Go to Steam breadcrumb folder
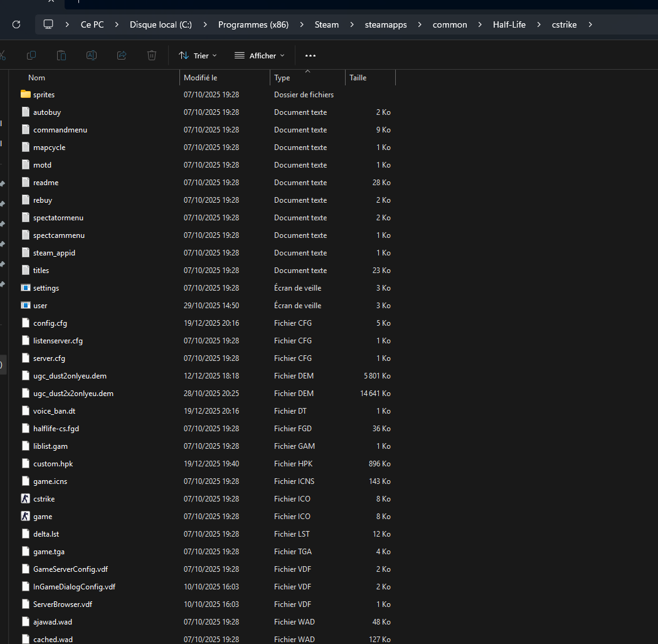The width and height of the screenshot is (658, 644). [x=326, y=24]
